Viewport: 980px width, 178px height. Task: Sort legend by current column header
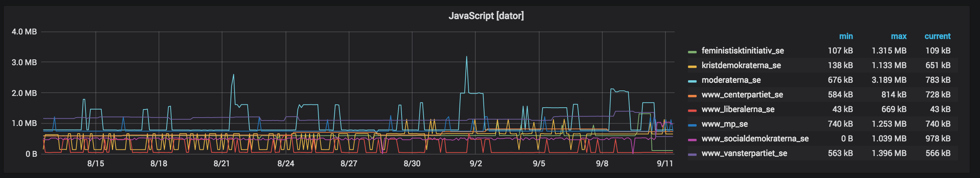pos(937,36)
